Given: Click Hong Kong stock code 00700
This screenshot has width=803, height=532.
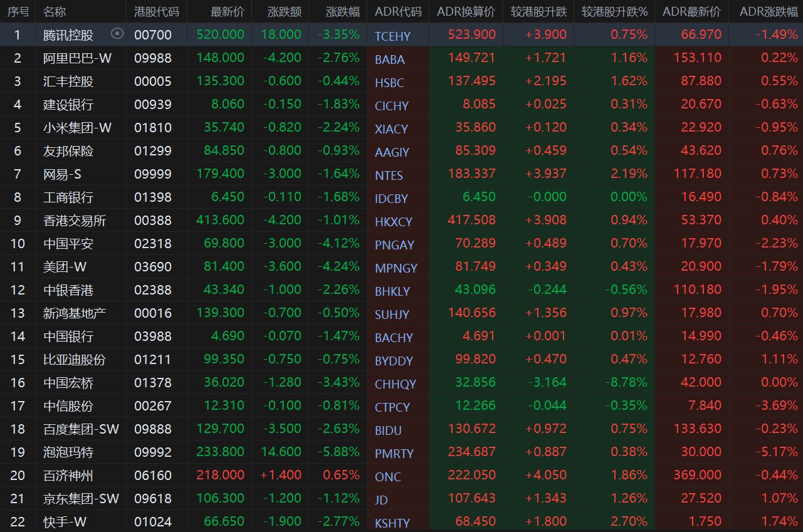Looking at the screenshot, I should tap(153, 35).
